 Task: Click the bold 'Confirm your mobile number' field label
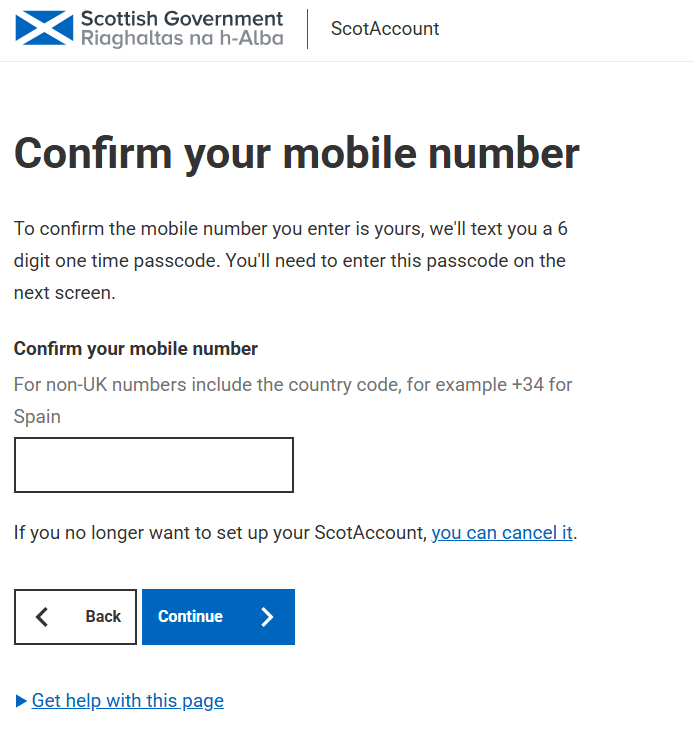click(136, 349)
